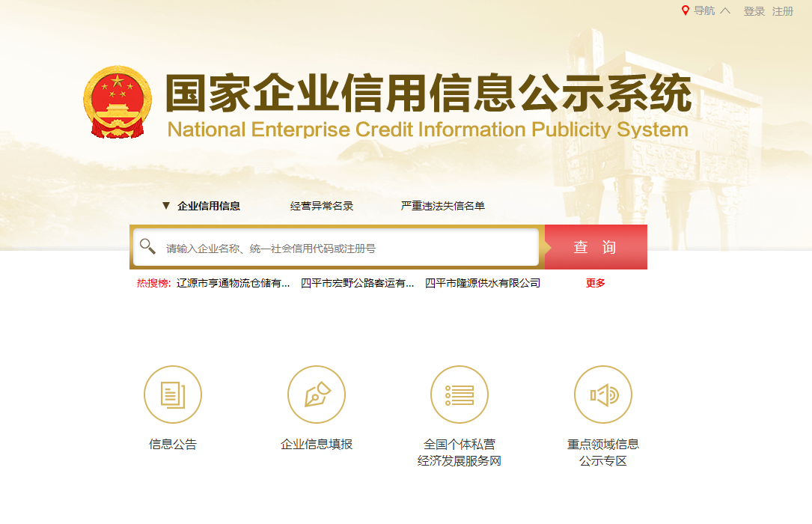The height and width of the screenshot is (524, 812).
Task: Switch to the 严重违法失信名单 tab
Action: click(442, 204)
